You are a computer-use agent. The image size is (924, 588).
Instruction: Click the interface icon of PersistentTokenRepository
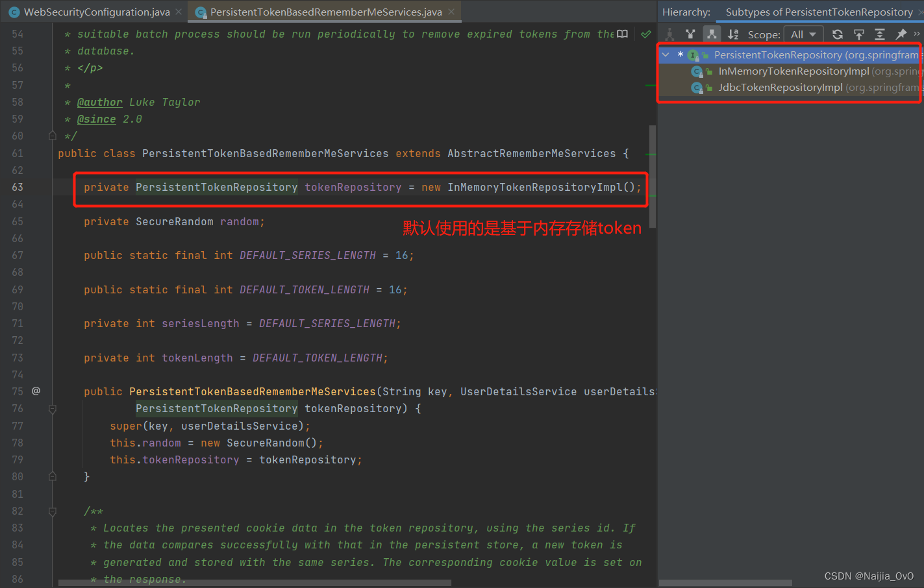click(x=693, y=55)
